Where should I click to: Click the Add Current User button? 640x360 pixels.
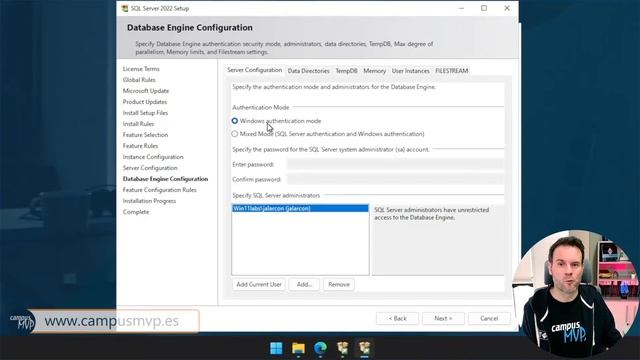pos(259,284)
